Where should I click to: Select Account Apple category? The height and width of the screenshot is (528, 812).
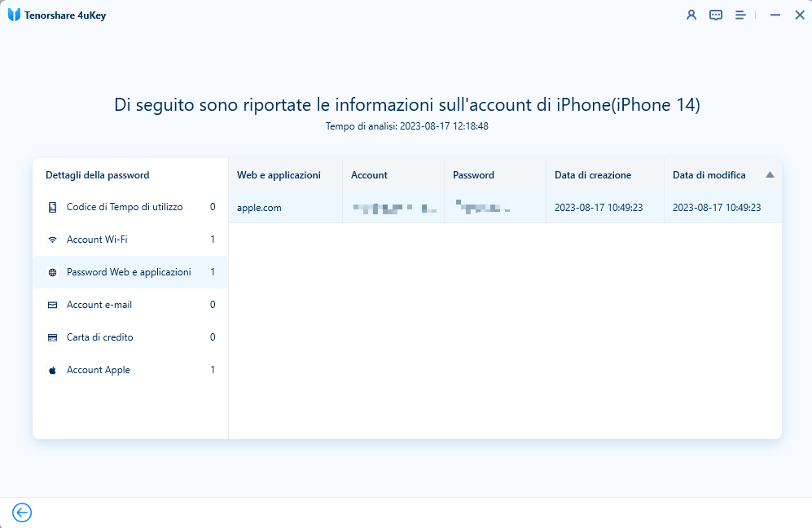click(x=130, y=370)
